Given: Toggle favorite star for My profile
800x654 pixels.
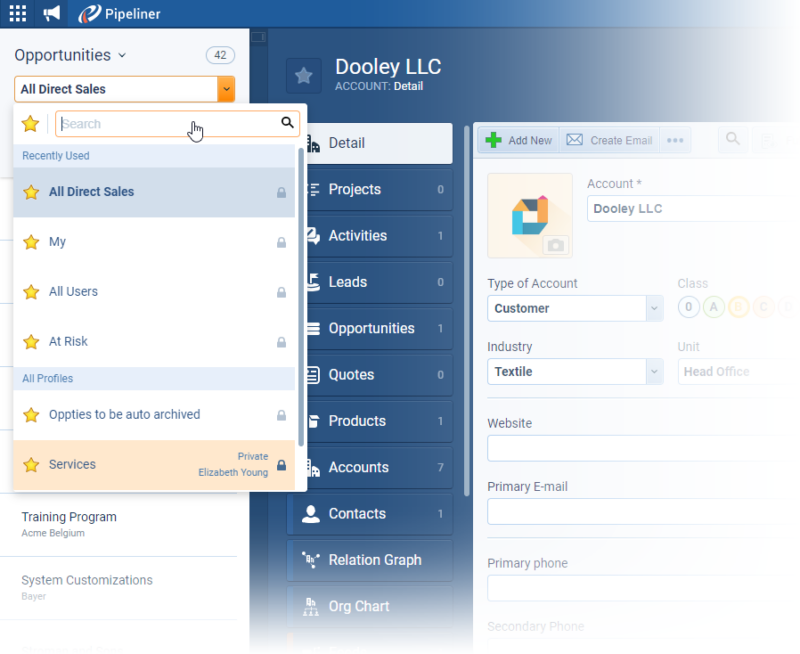Looking at the screenshot, I should [x=31, y=242].
